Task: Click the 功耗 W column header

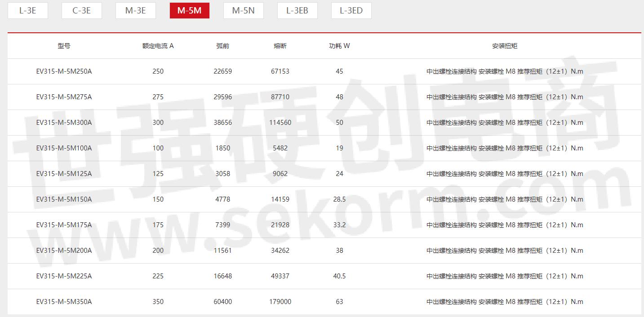Action: tap(339, 45)
